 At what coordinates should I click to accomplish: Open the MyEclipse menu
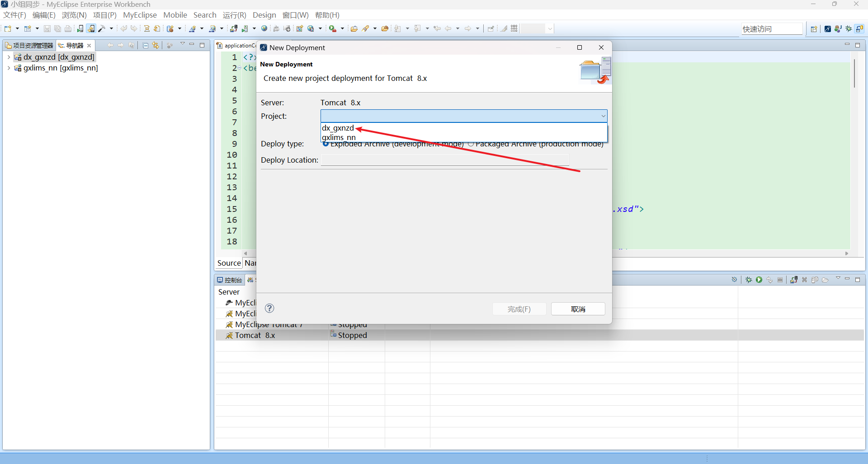140,15
